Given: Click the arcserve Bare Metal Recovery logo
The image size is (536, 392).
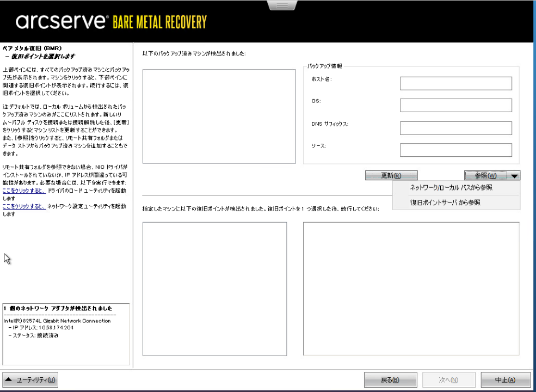Looking at the screenshot, I should [x=112, y=22].
